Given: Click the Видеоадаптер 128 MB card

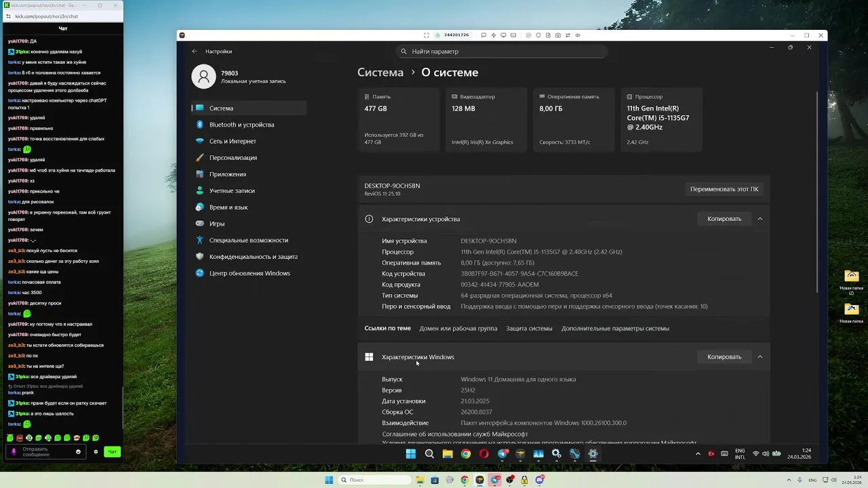Looking at the screenshot, I should click(x=486, y=120).
